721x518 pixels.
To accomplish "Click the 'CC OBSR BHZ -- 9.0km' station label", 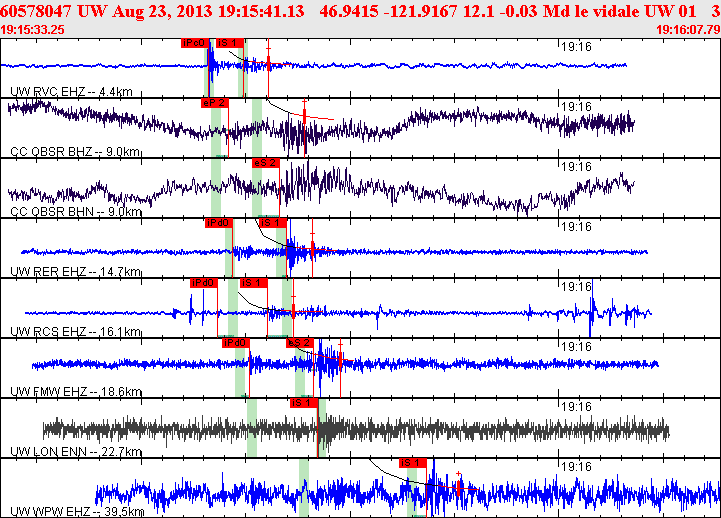I will coord(75,152).
